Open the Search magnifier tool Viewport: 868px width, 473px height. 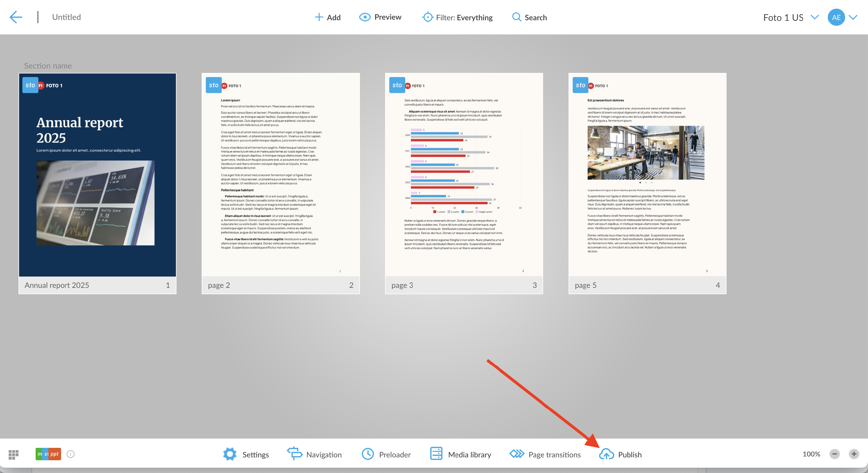tap(516, 17)
